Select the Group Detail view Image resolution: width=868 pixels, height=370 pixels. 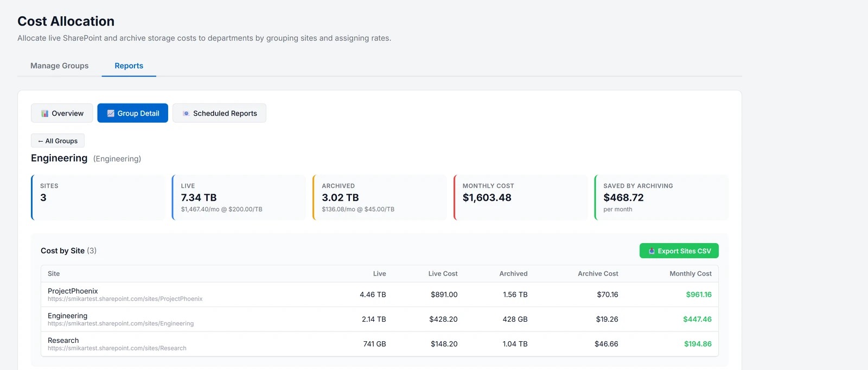click(x=133, y=113)
